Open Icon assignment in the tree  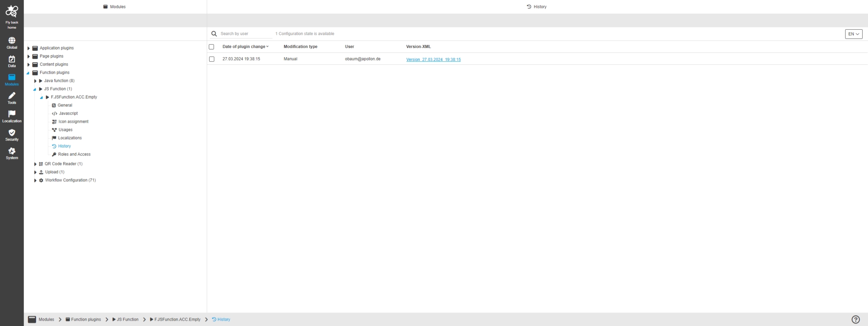[74, 122]
